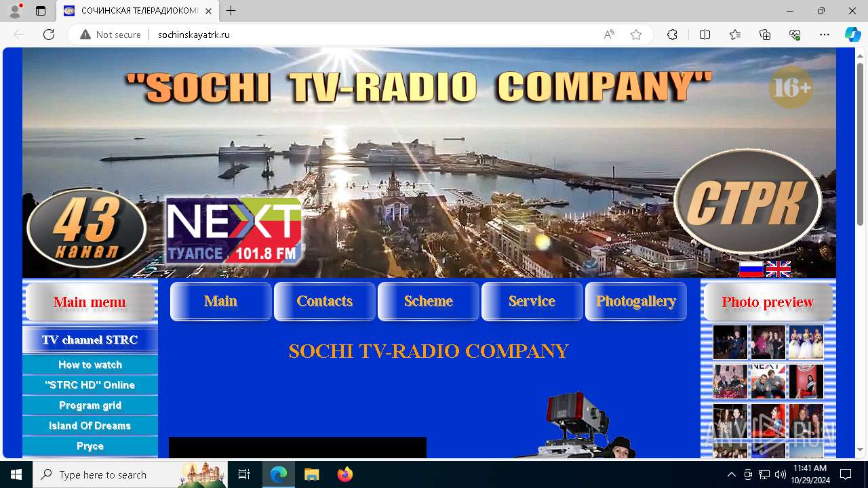Click taskbar search box

[129, 474]
